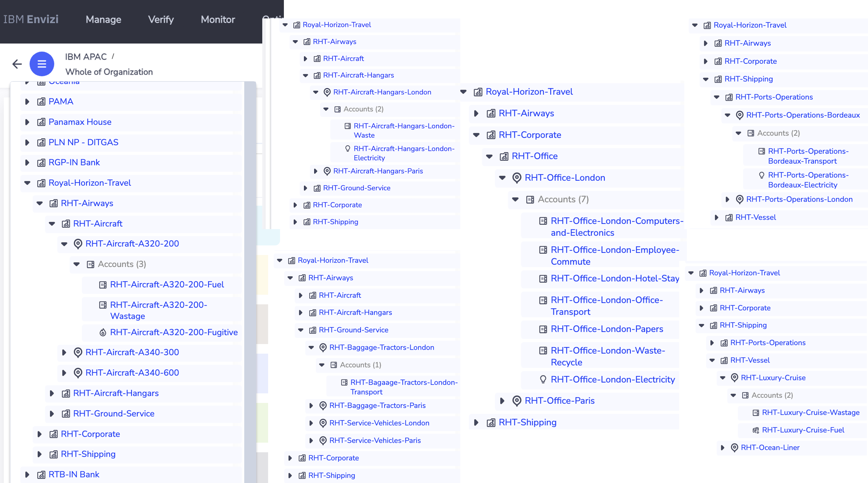
Task: Click RHT-Aircraft-A320-200 location pin icon
Action: point(78,244)
